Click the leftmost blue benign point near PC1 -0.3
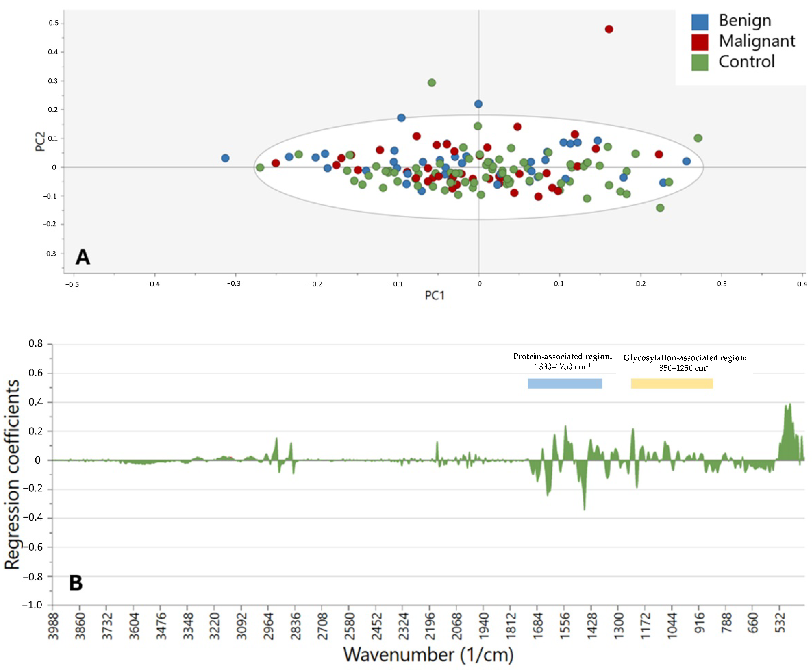This screenshot has height=670, width=812. pos(225,158)
